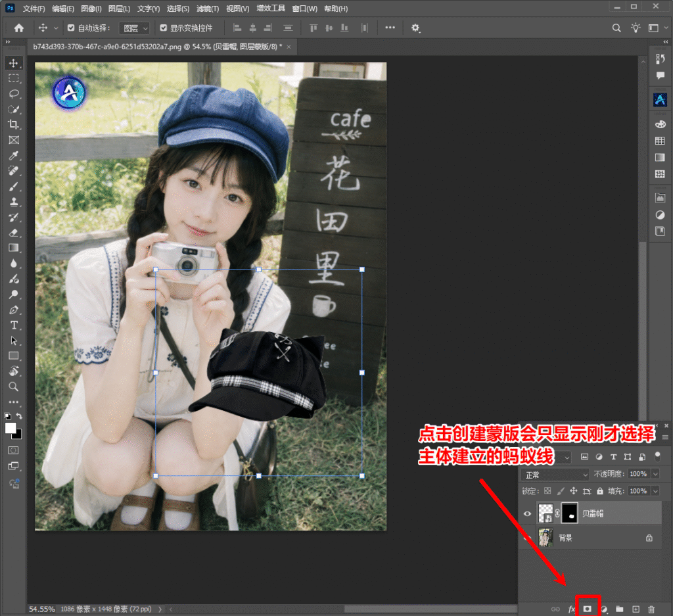Open the gear settings in options bar
The image size is (673, 616).
[415, 28]
